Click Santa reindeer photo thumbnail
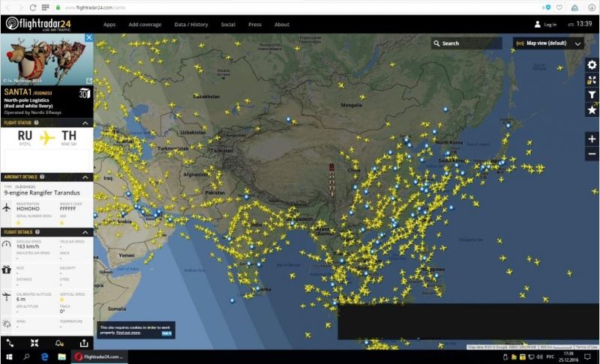The image size is (600, 364). click(x=46, y=59)
